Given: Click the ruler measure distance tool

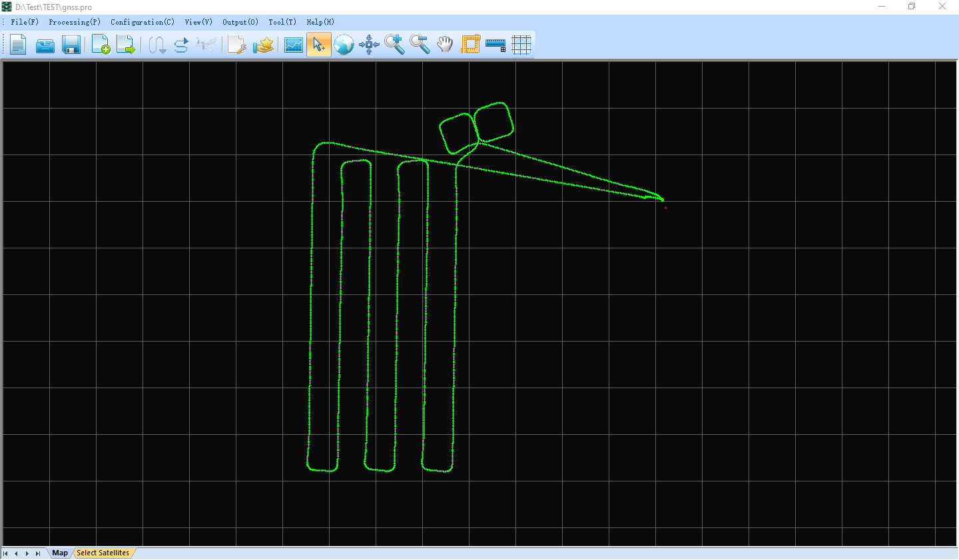Looking at the screenshot, I should click(495, 45).
